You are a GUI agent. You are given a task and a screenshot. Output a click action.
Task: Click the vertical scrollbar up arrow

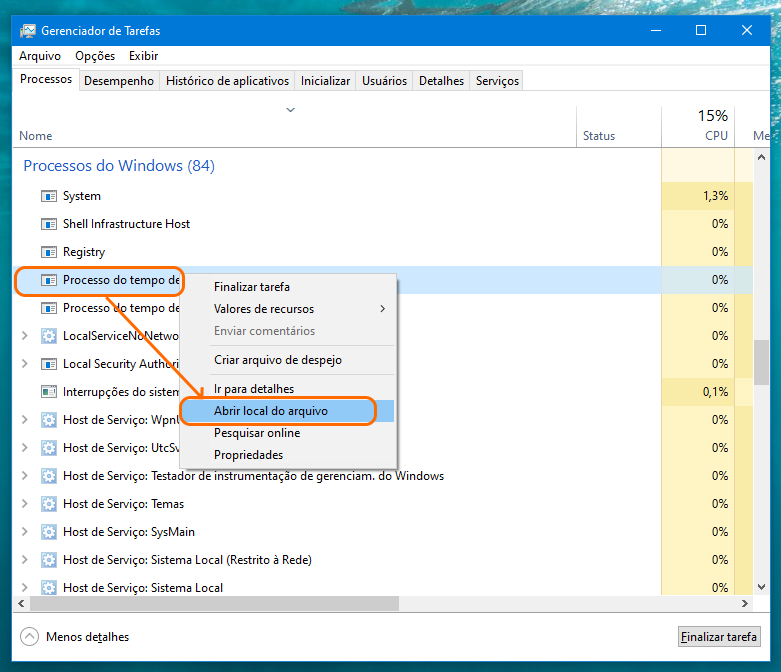(x=761, y=157)
